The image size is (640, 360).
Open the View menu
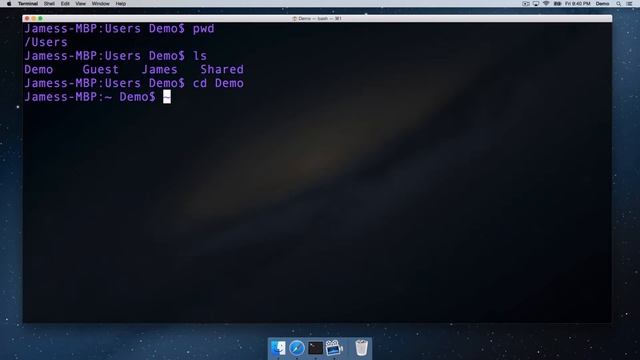coord(81,4)
